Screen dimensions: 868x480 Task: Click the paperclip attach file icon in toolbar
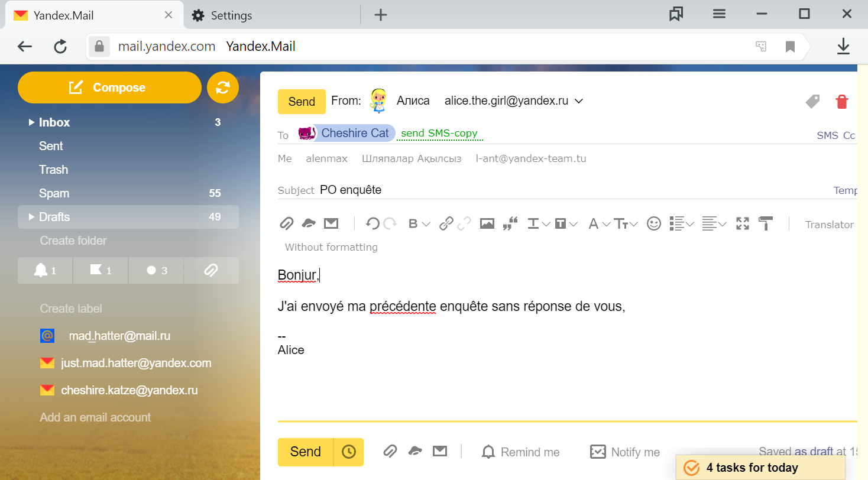[286, 223]
